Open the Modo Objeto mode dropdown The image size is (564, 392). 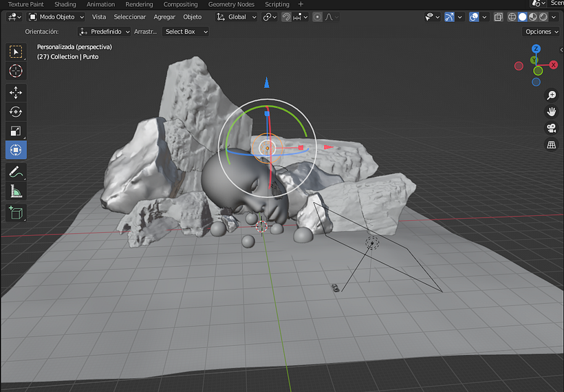[x=56, y=17]
